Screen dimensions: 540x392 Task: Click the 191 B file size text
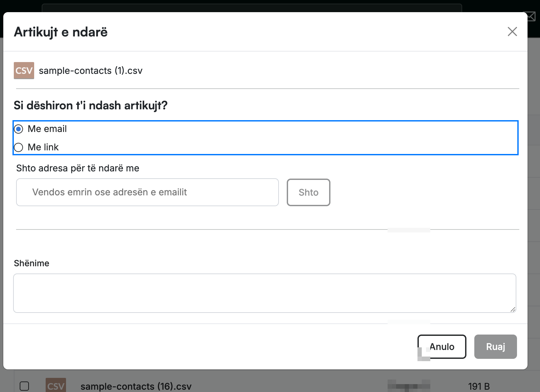(x=479, y=386)
